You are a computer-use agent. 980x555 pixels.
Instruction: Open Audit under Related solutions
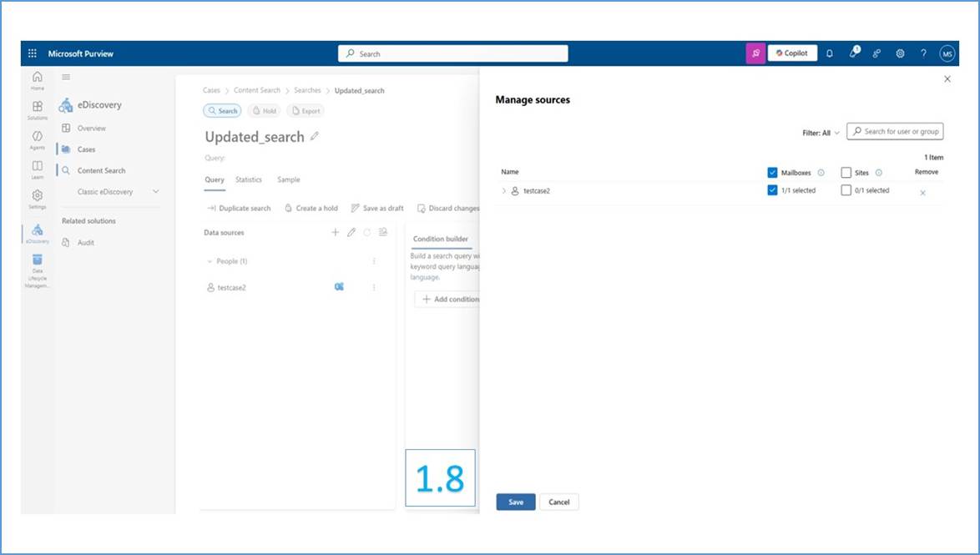(x=86, y=243)
